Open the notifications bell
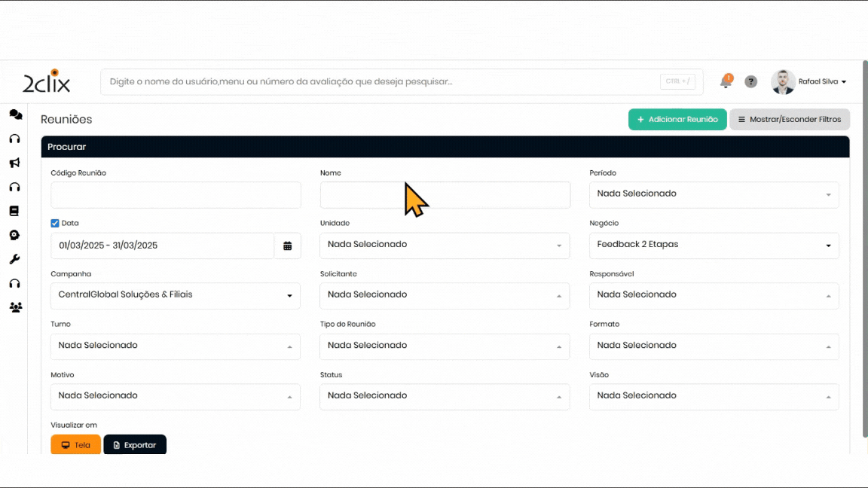Viewport: 868px width, 488px height. [x=726, y=81]
